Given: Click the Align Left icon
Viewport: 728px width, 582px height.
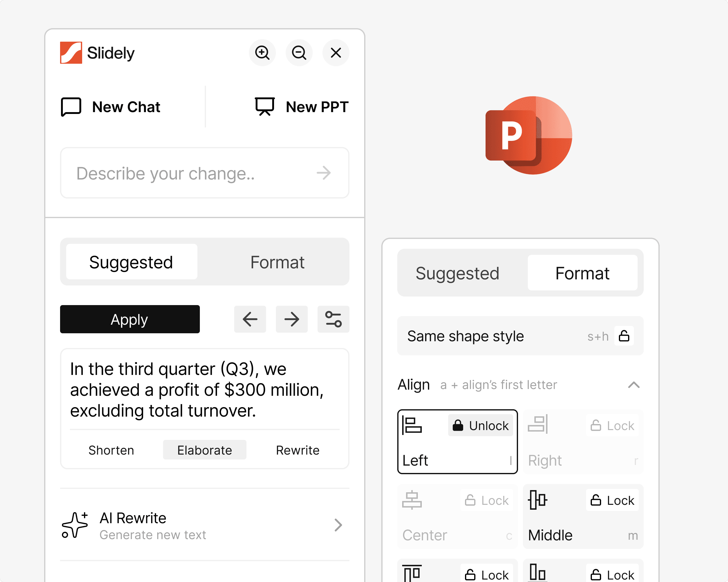Looking at the screenshot, I should [x=412, y=425].
